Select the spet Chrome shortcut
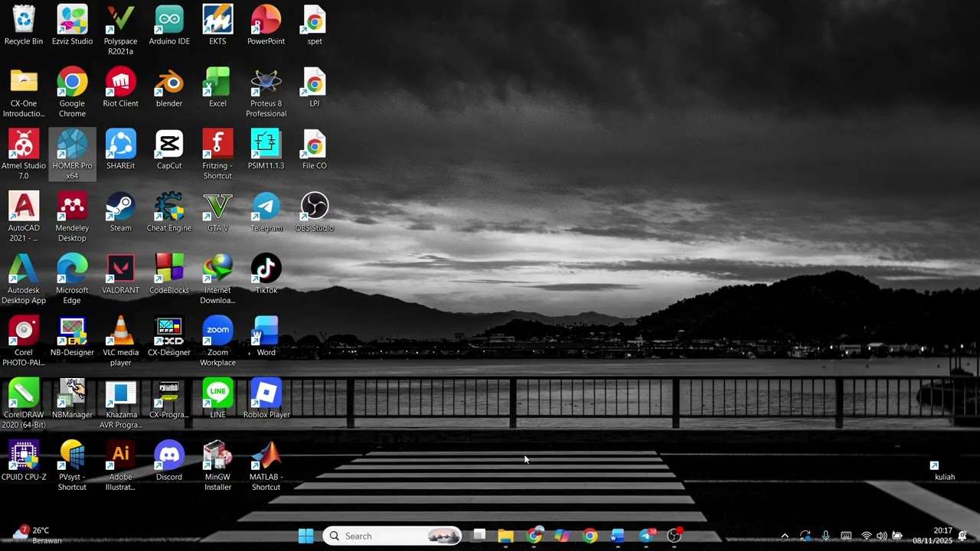This screenshot has height=551, width=980. pyautogui.click(x=315, y=26)
